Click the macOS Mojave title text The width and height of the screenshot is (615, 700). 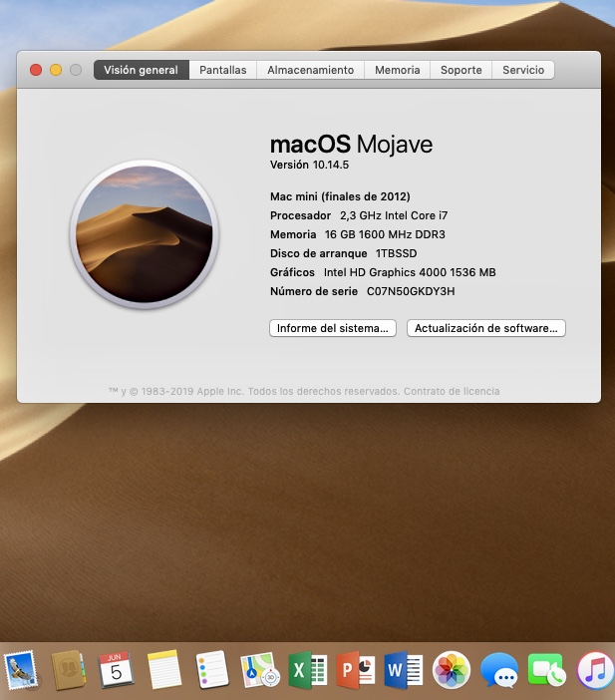pos(351,145)
